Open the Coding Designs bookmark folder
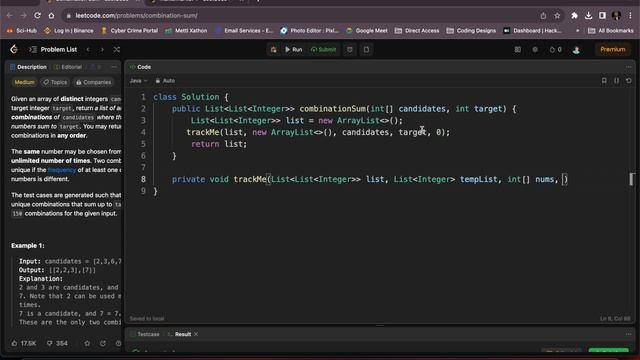 pyautogui.click(x=471, y=31)
